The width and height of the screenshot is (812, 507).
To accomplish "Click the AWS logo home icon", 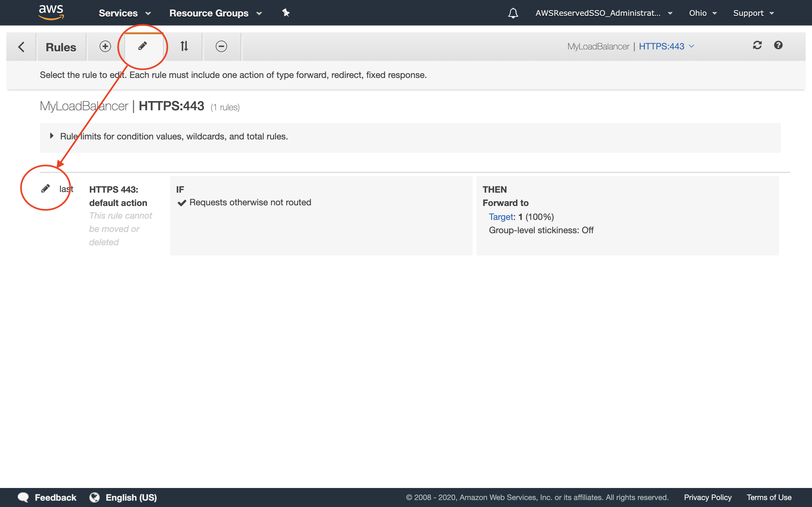I will tap(51, 13).
